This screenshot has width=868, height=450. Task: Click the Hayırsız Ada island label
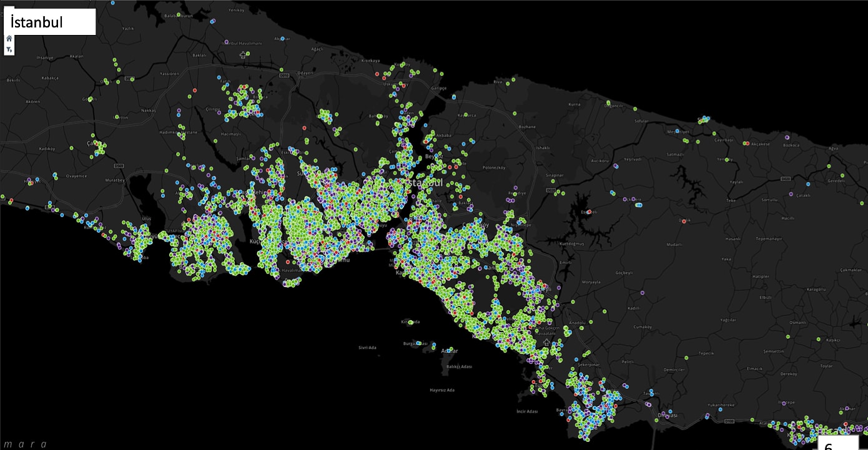(x=441, y=390)
